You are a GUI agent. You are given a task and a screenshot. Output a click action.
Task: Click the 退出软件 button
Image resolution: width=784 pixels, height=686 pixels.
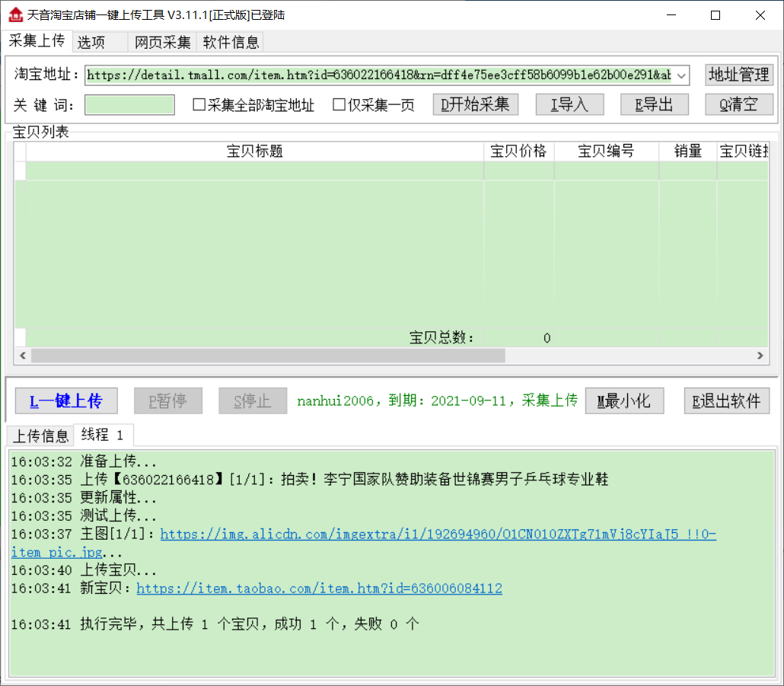(726, 400)
